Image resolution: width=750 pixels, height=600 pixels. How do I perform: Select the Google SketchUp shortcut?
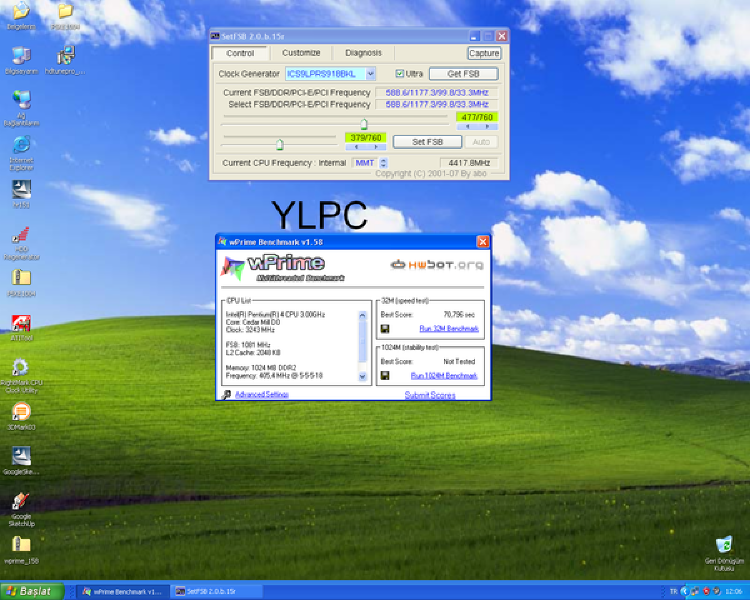coord(22,510)
